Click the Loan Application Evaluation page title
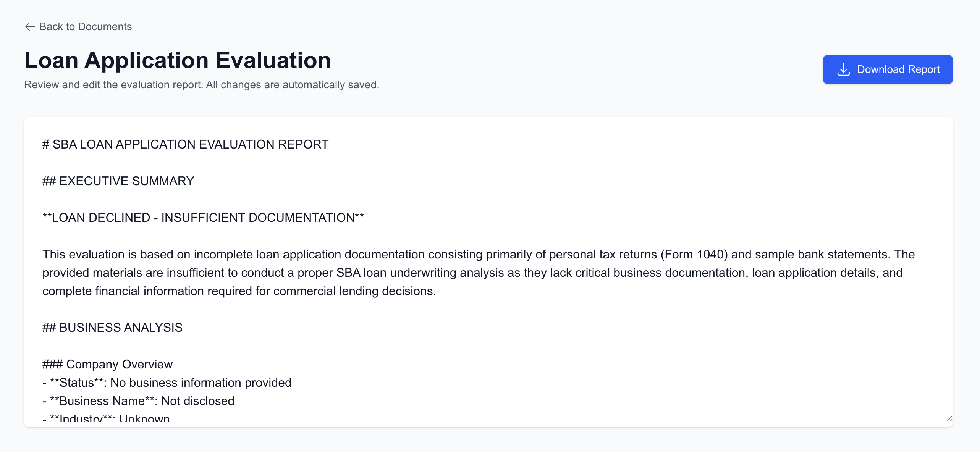The height and width of the screenshot is (452, 980). 178,60
